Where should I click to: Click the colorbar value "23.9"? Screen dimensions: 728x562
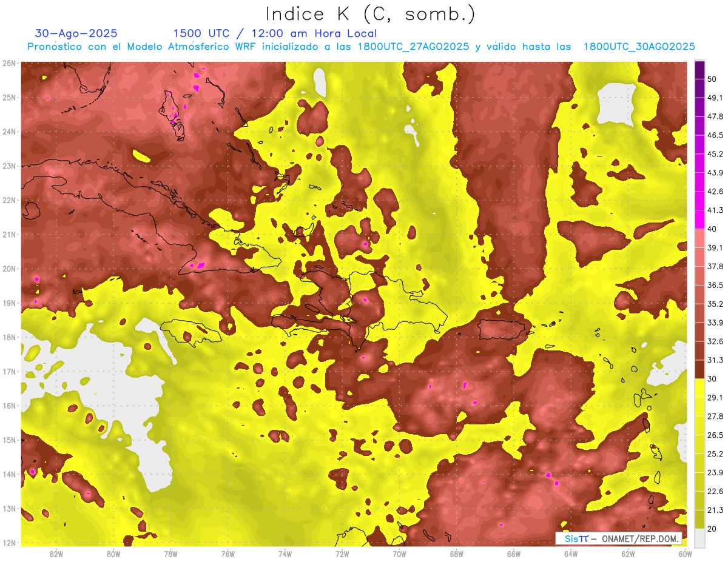[x=715, y=473]
